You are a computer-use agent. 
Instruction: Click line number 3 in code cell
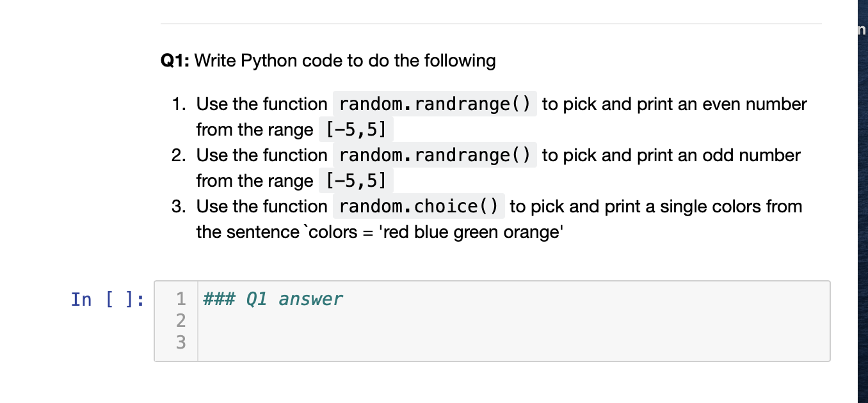(x=181, y=342)
